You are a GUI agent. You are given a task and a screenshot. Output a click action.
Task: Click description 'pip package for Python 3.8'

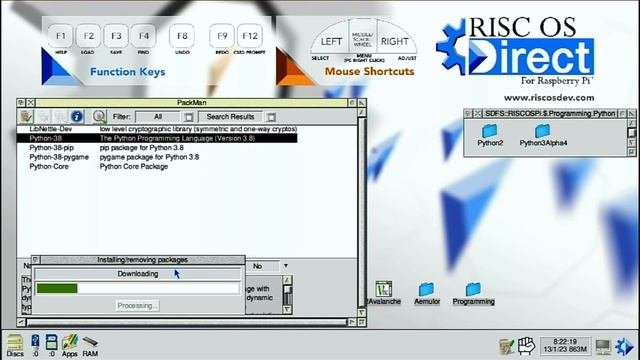[142, 148]
